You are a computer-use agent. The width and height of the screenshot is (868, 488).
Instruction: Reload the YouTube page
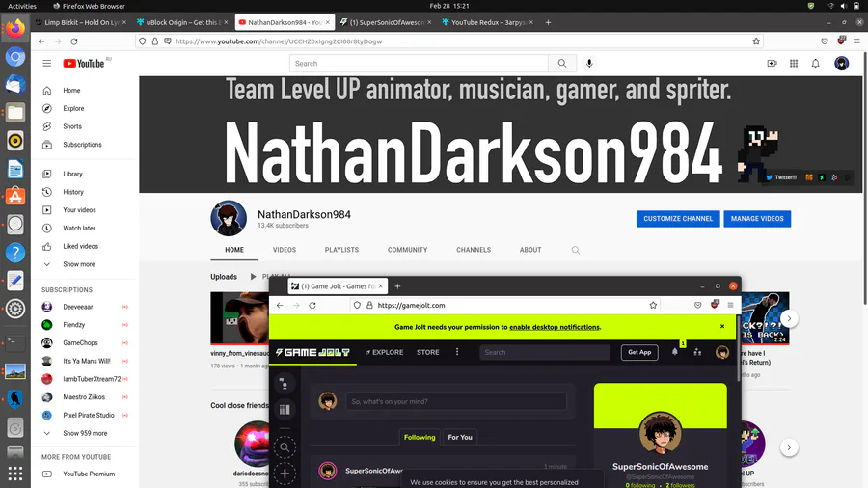[x=74, y=41]
